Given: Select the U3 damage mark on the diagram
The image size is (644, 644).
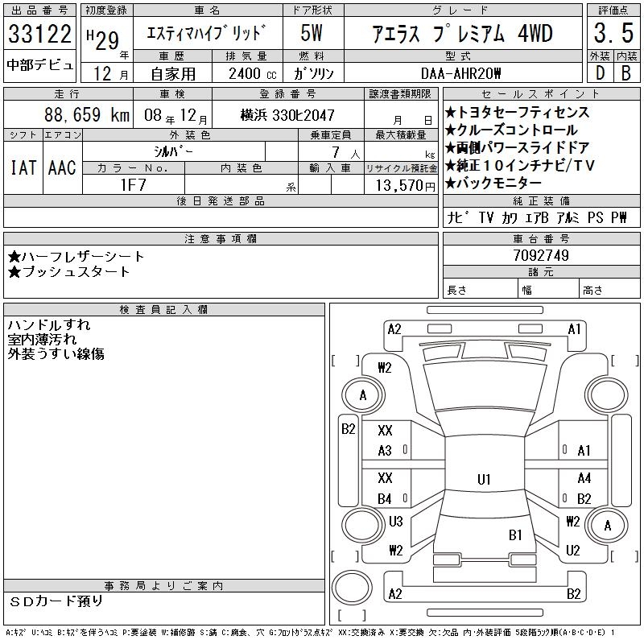Looking at the screenshot, I should click(395, 522).
